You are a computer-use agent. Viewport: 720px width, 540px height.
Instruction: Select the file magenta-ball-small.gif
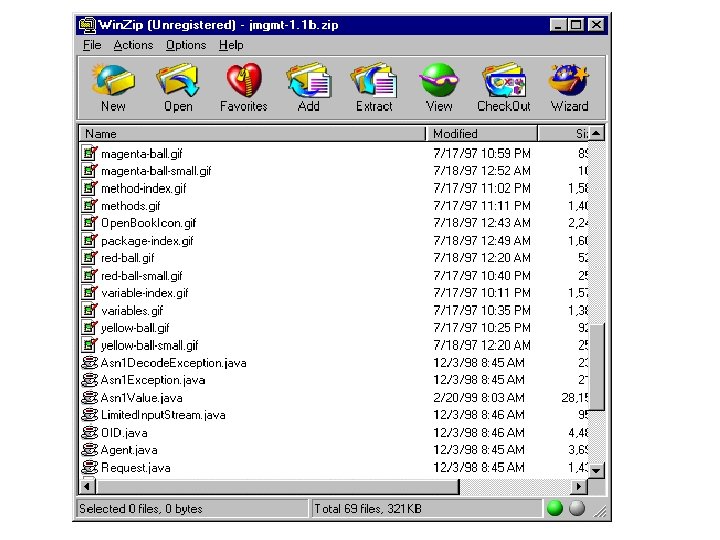156,171
